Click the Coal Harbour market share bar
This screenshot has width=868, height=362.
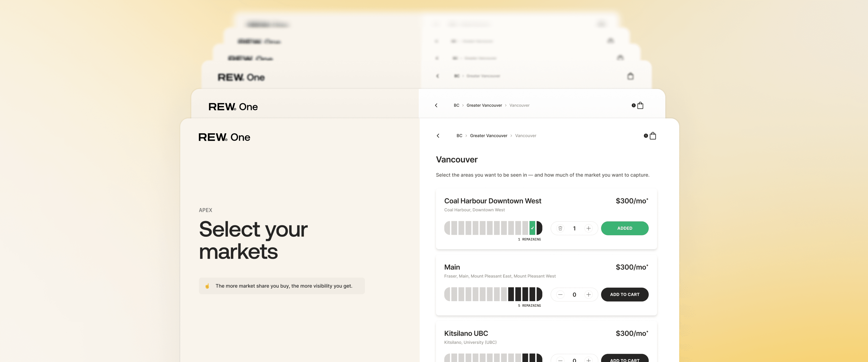click(x=493, y=228)
